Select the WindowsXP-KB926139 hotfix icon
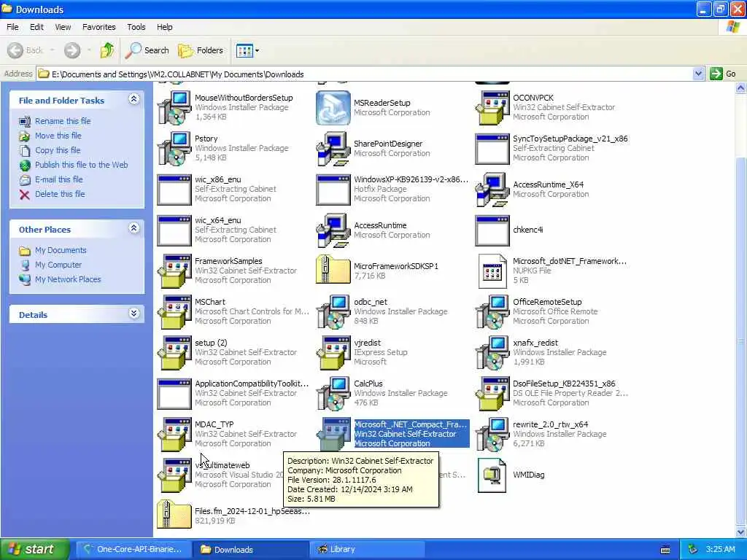This screenshot has height=560, width=747. pyautogui.click(x=333, y=190)
